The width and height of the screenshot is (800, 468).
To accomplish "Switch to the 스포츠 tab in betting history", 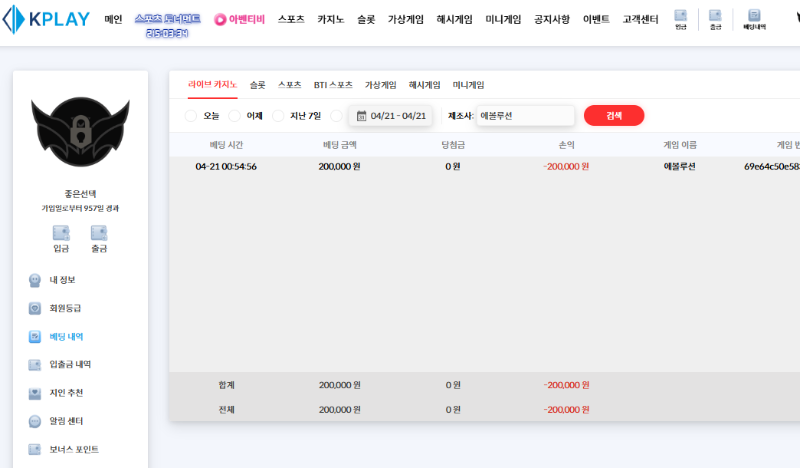I will [289, 85].
